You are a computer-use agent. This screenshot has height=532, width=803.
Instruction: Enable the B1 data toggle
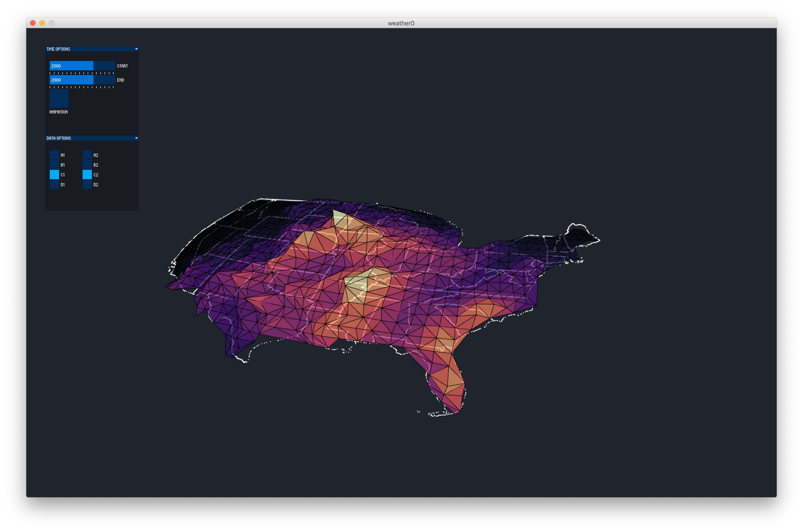coord(54,165)
